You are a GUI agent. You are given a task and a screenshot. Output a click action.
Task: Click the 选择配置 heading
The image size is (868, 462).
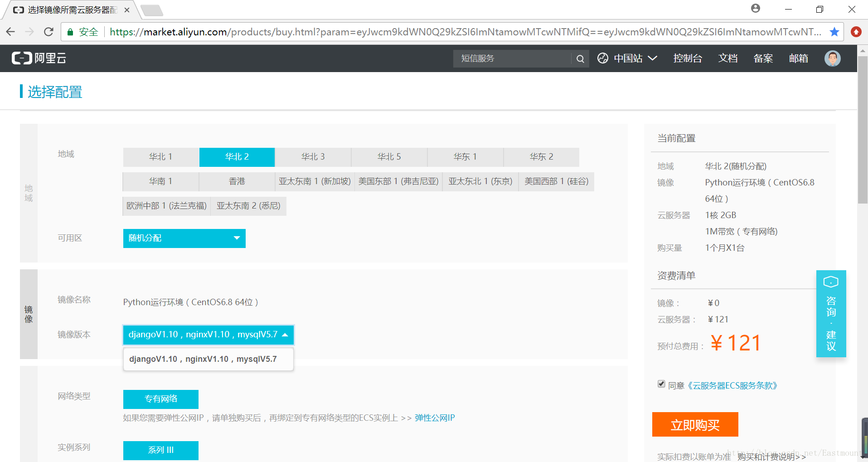point(55,92)
